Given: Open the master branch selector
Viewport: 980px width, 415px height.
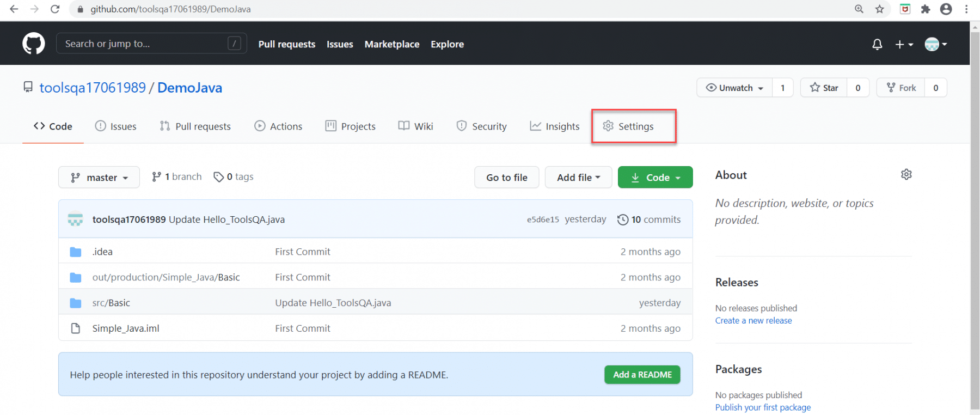Looking at the screenshot, I should coord(99,177).
